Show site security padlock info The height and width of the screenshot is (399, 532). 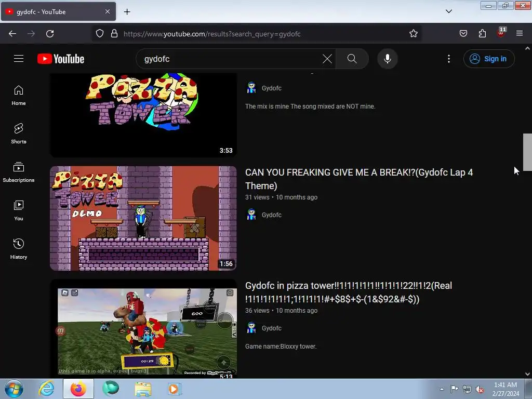click(x=114, y=34)
